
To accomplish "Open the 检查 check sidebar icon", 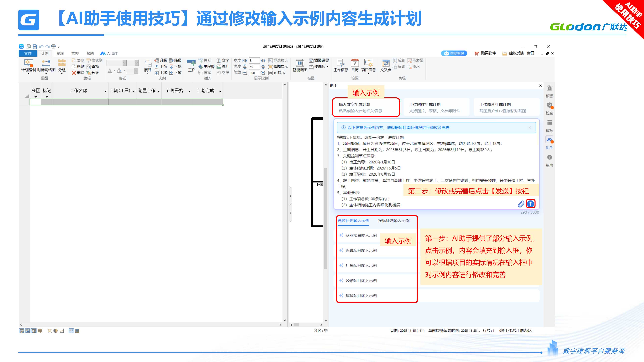I will [549, 106].
